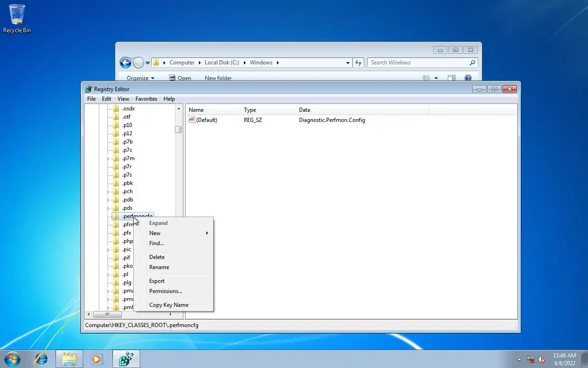Expand the .pch registry key

(108, 192)
